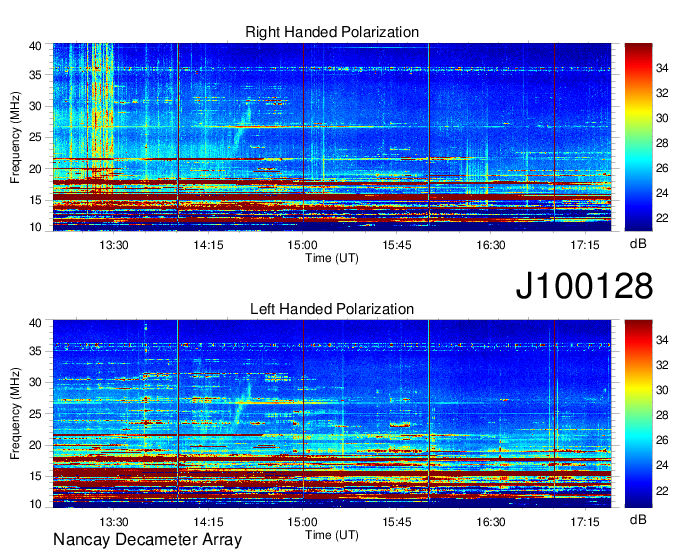
Task: Click 'Time (UT)' label under right-handed plot
Action: click(332, 258)
